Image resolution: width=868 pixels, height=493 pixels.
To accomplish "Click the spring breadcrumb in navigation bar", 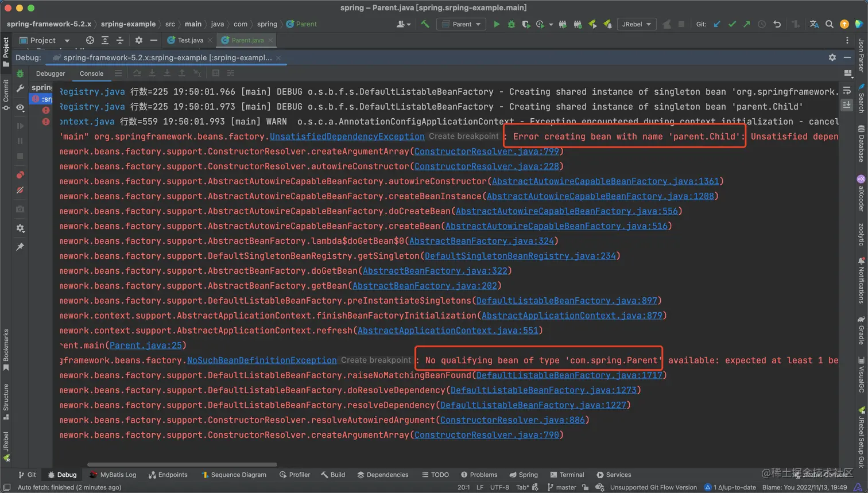I will click(x=267, y=24).
